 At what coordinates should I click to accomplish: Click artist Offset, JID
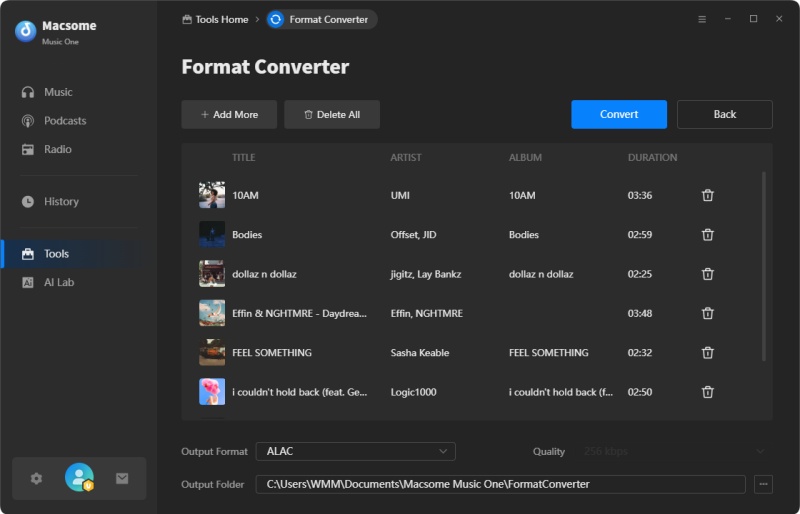pos(413,234)
